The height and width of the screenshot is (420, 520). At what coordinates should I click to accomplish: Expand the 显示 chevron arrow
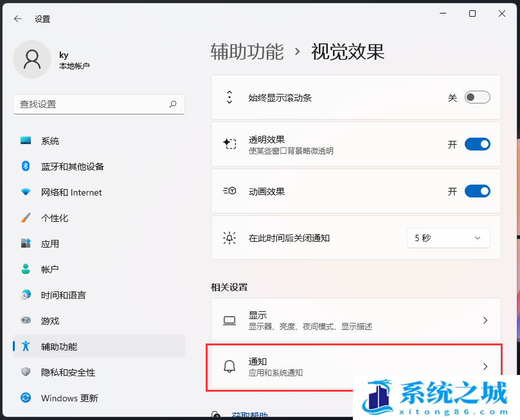click(485, 320)
